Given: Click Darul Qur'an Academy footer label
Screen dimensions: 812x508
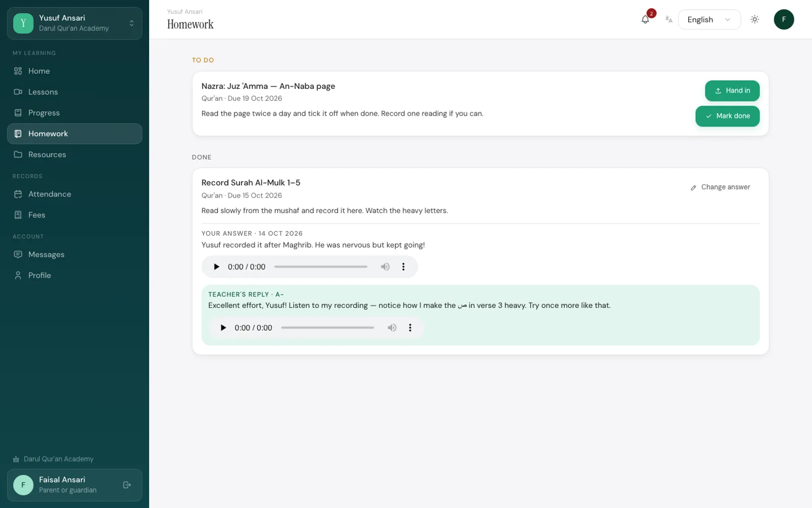Looking at the screenshot, I should click(x=59, y=459).
